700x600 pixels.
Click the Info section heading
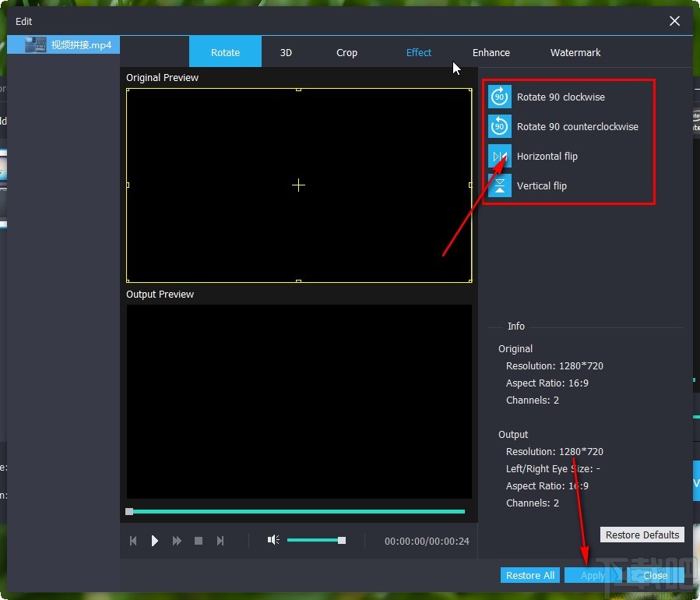[x=515, y=326]
